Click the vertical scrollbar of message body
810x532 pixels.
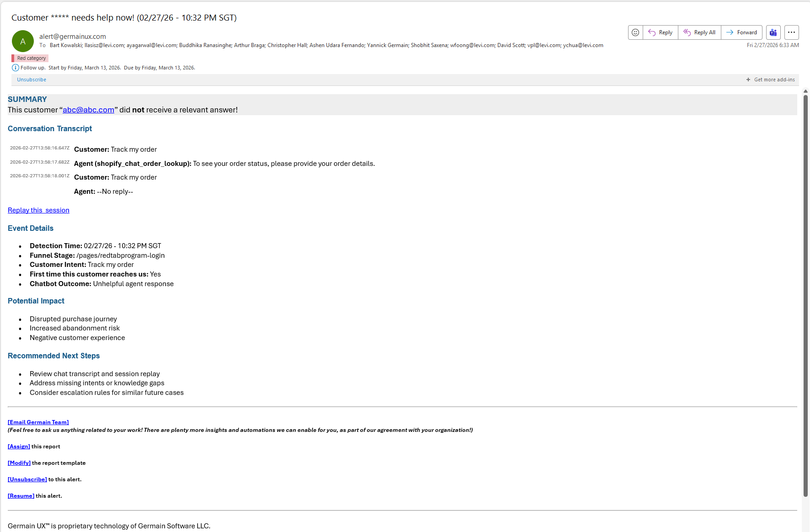pyautogui.click(x=805, y=293)
